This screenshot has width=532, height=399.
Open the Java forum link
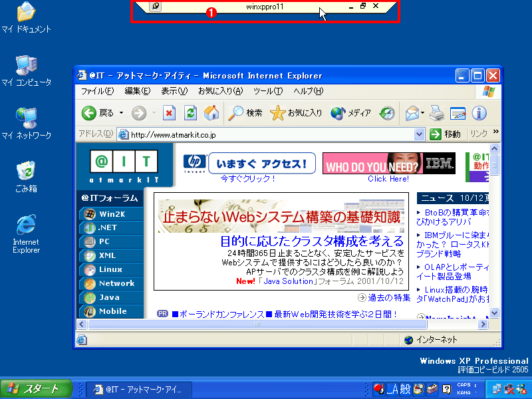[111, 297]
